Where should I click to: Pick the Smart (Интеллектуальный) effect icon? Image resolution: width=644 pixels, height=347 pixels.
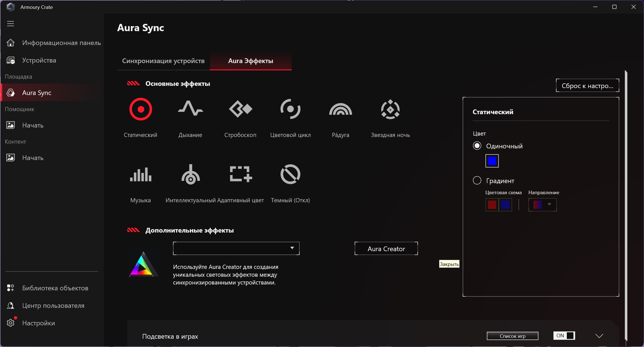pos(191,174)
